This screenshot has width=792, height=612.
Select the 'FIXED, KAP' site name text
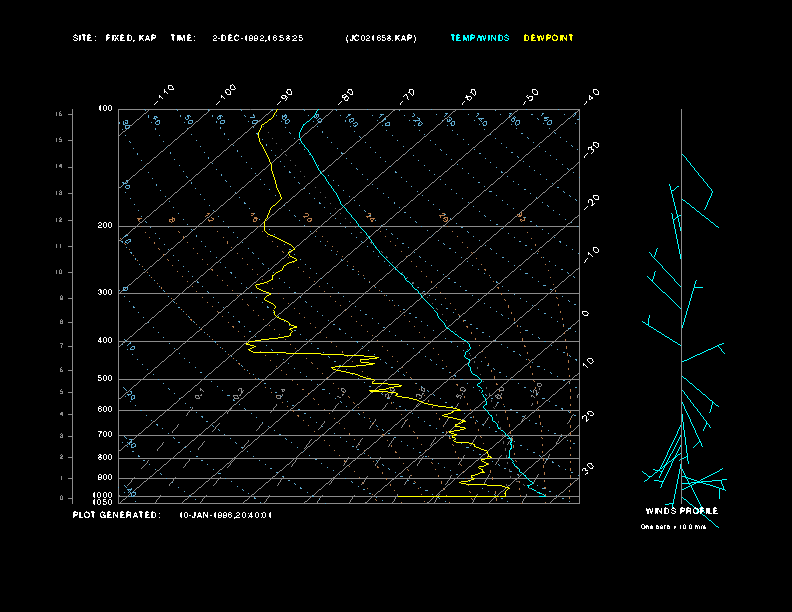(x=131, y=38)
